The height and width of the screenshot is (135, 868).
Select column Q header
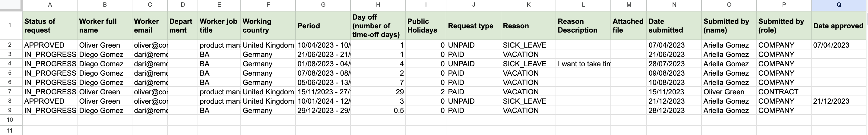(x=839, y=5)
